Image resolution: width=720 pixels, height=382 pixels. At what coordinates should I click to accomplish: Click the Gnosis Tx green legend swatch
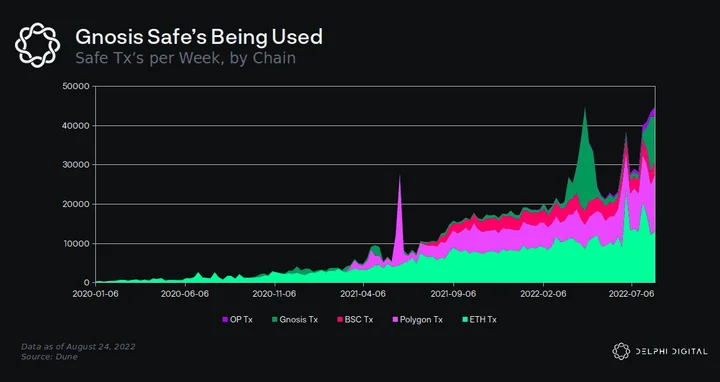275,320
